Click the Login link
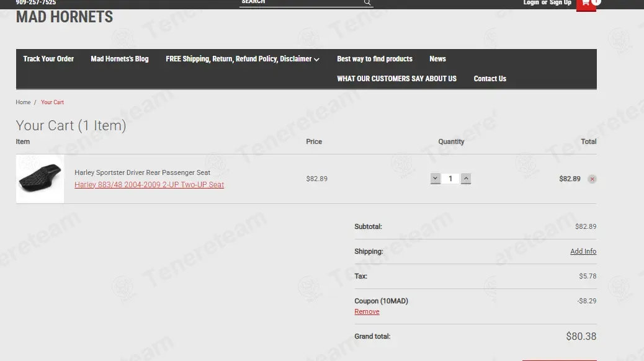This screenshot has width=644, height=361. pos(531,2)
